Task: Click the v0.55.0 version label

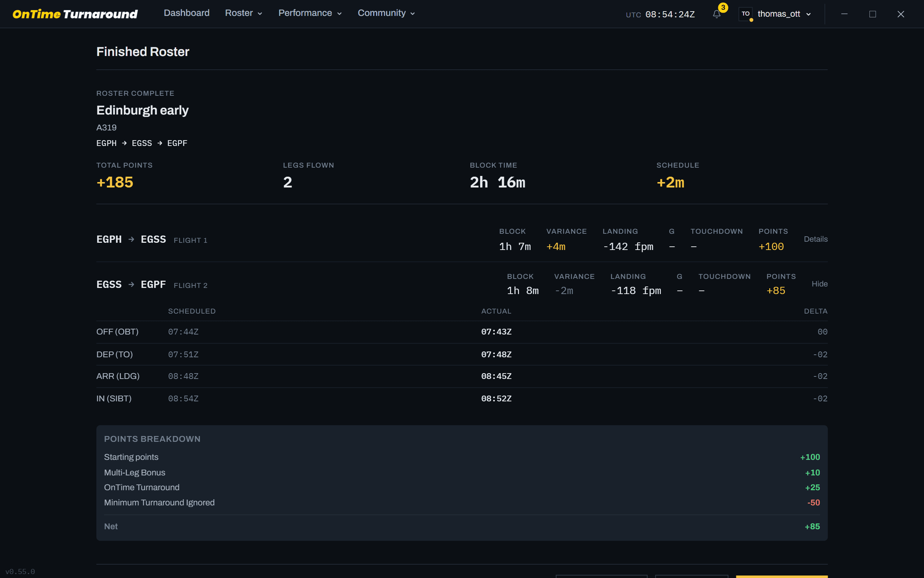Action: pos(20,572)
